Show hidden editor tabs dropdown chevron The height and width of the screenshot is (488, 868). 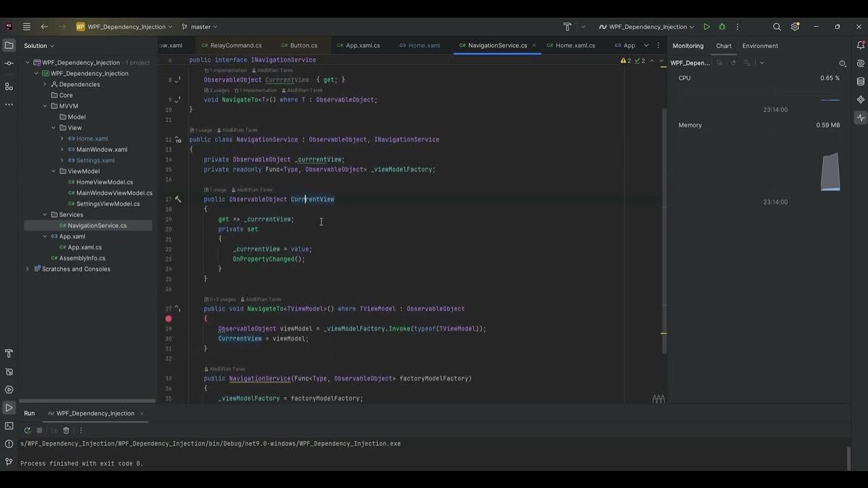coord(646,45)
